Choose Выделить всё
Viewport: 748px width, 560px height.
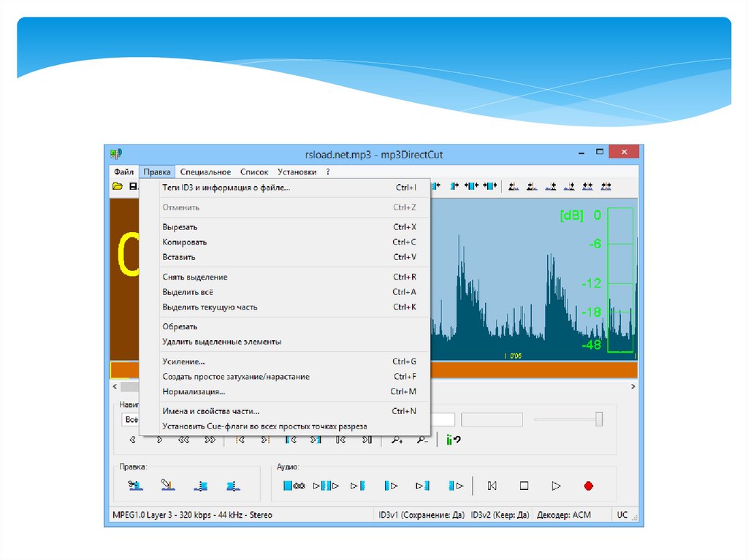click(286, 292)
